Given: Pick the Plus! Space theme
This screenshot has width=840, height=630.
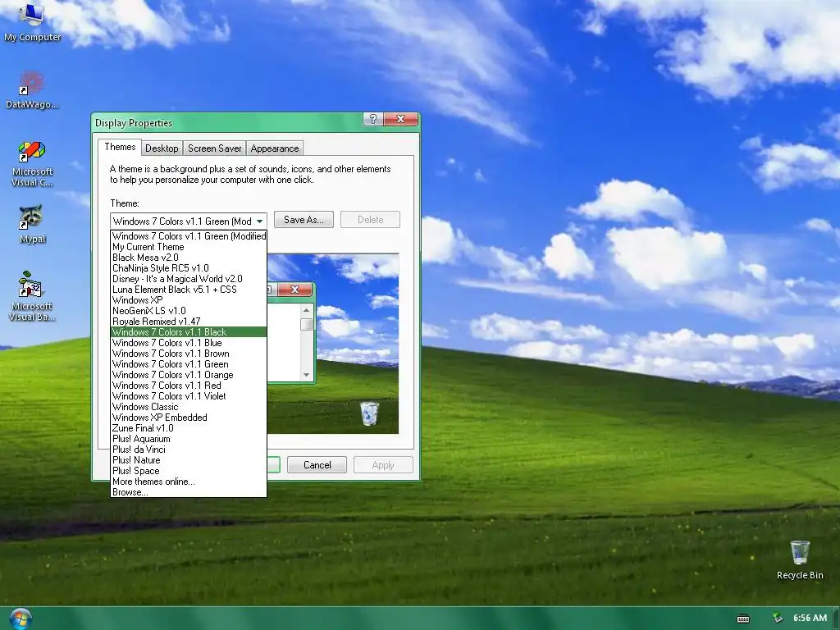Looking at the screenshot, I should (x=189, y=471).
